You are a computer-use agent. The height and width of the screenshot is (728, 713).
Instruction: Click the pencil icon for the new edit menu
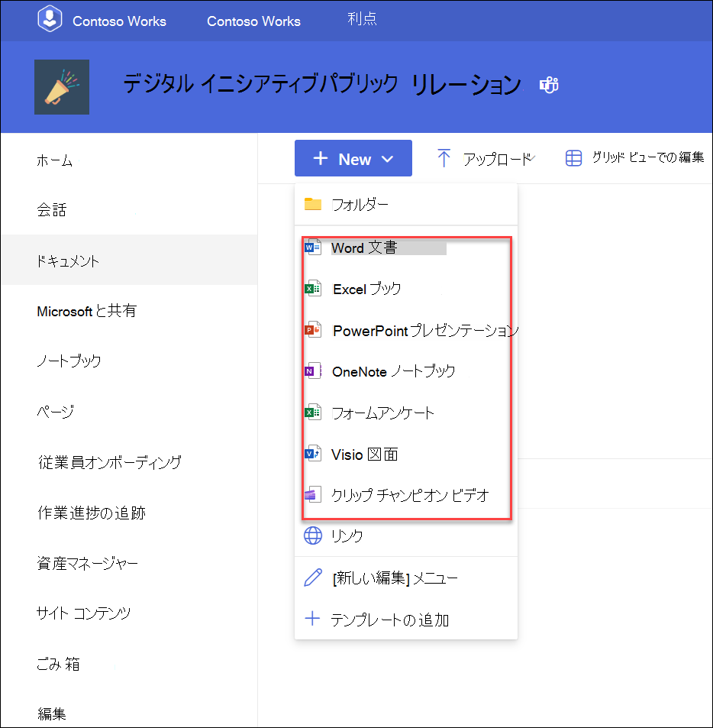point(313,578)
